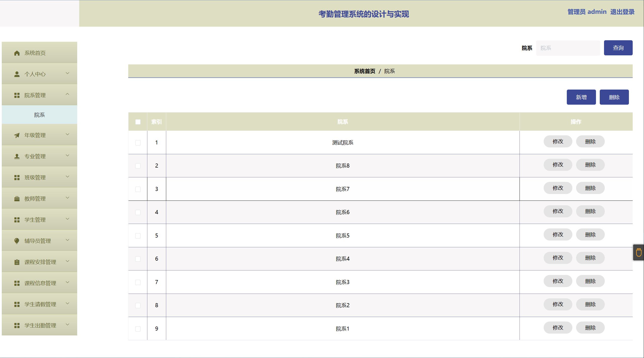
Task: Check the checkbox for row 测试院系
Action: tap(138, 143)
